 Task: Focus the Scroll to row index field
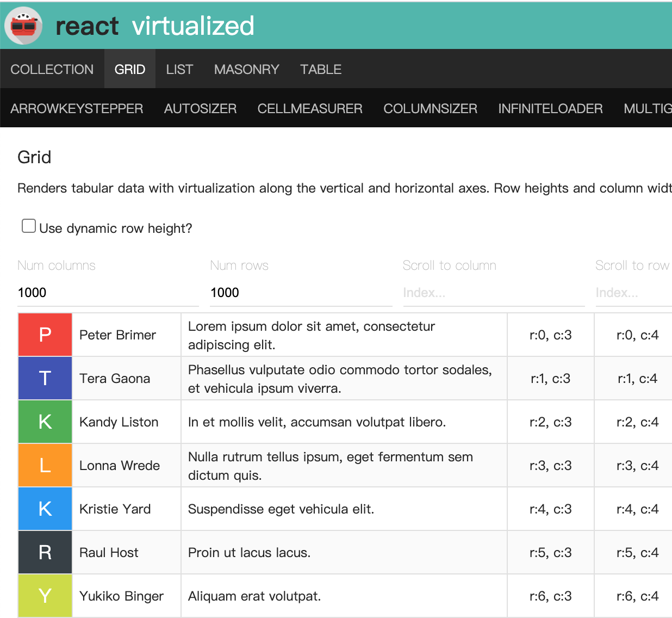[x=634, y=293]
